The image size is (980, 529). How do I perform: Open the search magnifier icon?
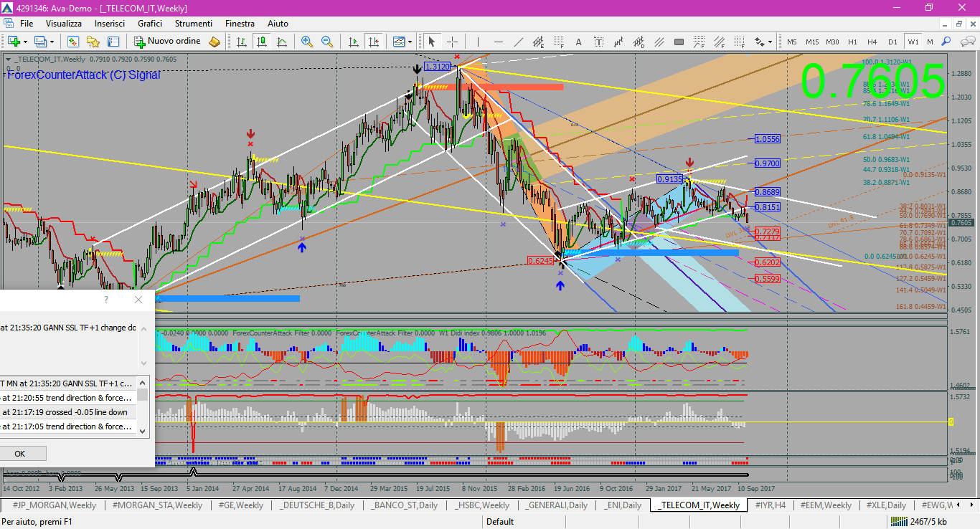946,42
